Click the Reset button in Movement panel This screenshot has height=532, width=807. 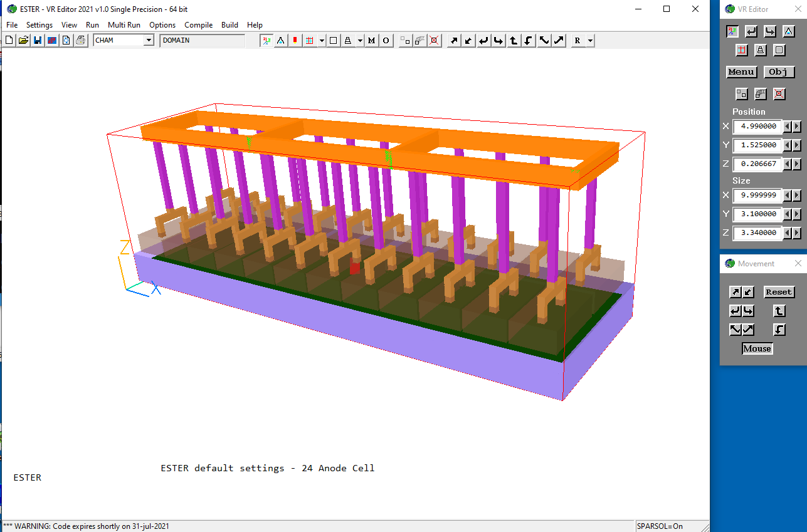click(x=779, y=292)
